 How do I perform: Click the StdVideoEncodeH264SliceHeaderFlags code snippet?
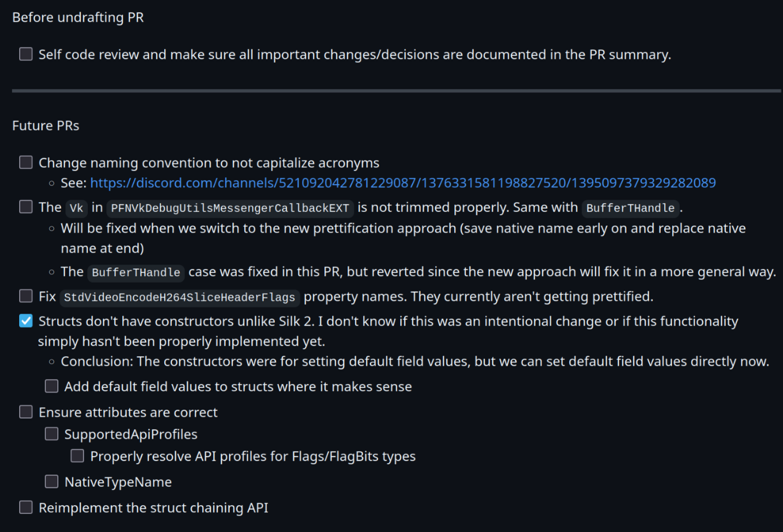coord(179,298)
